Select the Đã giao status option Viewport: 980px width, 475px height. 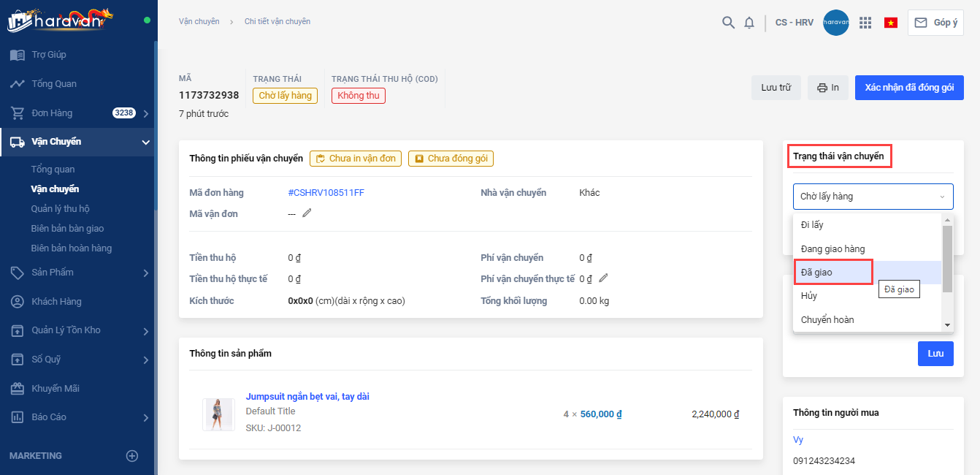click(x=833, y=273)
